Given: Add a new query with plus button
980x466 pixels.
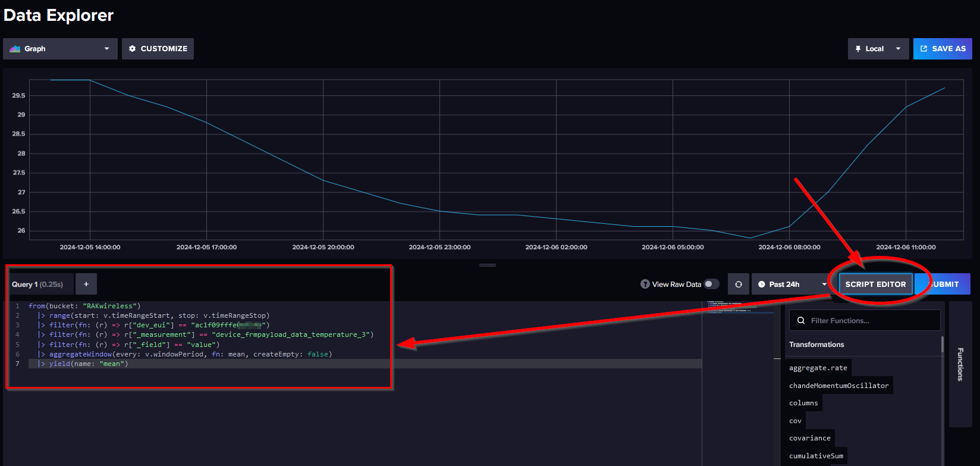Looking at the screenshot, I should (x=86, y=284).
